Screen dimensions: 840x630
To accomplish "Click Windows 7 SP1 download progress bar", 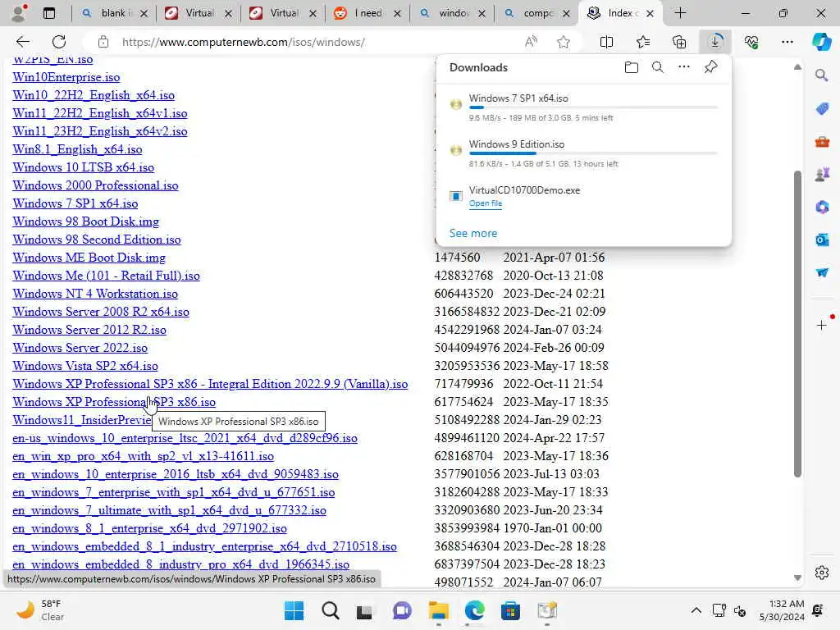I will [593, 107].
